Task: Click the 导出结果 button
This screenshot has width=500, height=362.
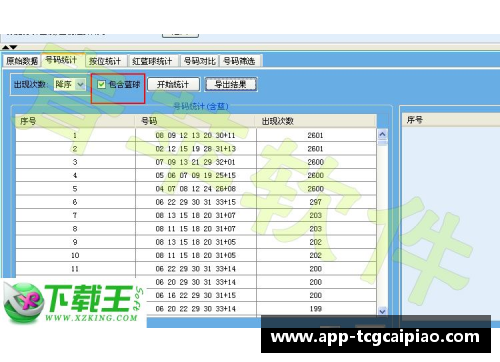Action: 231,85
